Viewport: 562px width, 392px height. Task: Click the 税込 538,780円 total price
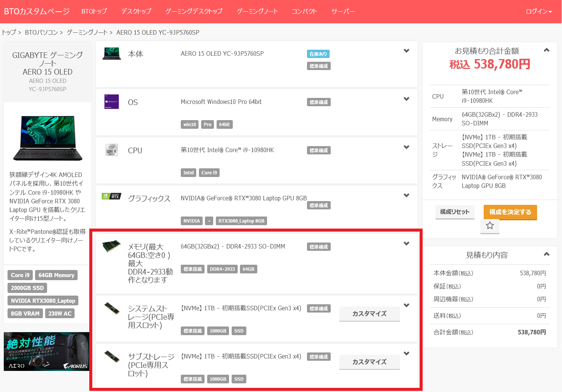(490, 64)
